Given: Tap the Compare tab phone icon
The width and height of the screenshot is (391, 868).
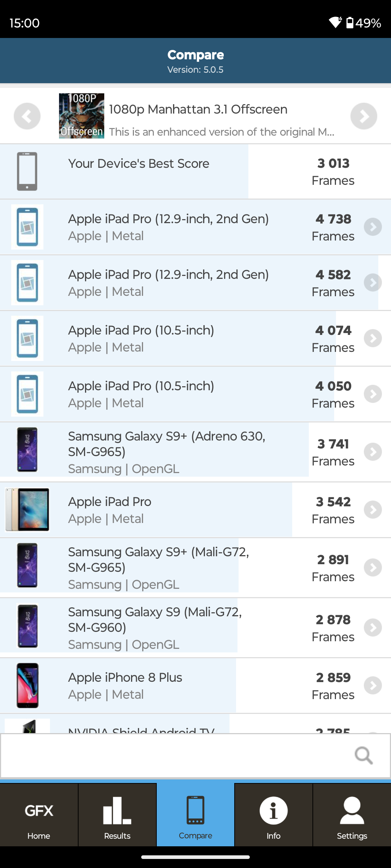Looking at the screenshot, I should pos(195,810).
